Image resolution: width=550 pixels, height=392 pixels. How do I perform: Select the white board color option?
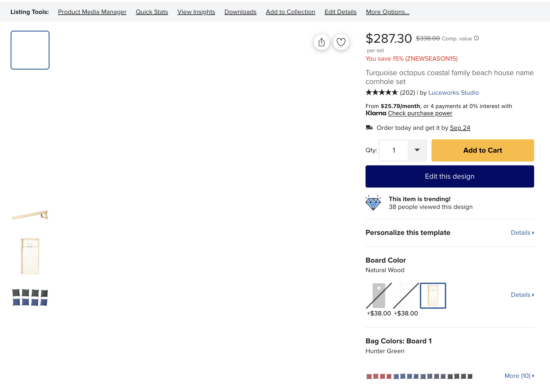click(x=406, y=295)
